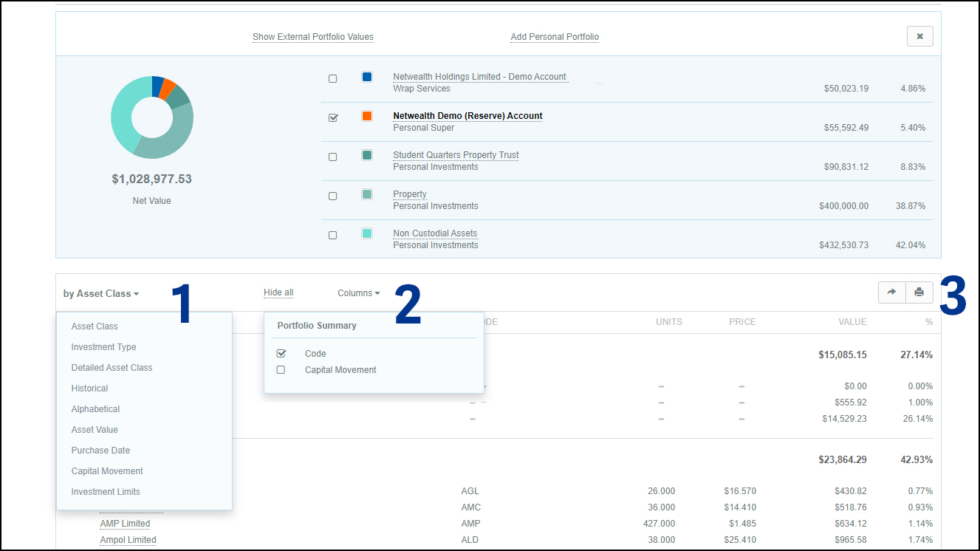This screenshot has height=551, width=980.
Task: Close the portfolio panel with X
Action: pyautogui.click(x=919, y=36)
